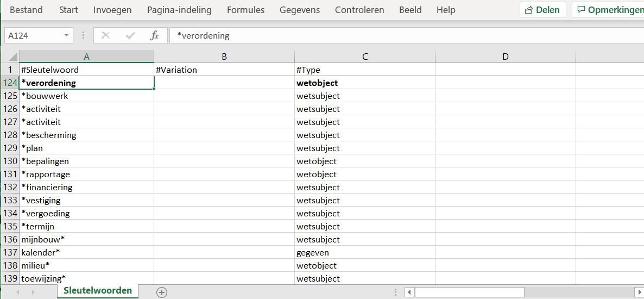Viewport: 644px width, 299px height.
Task: Click the confirm entry checkmark icon
Action: coord(131,36)
